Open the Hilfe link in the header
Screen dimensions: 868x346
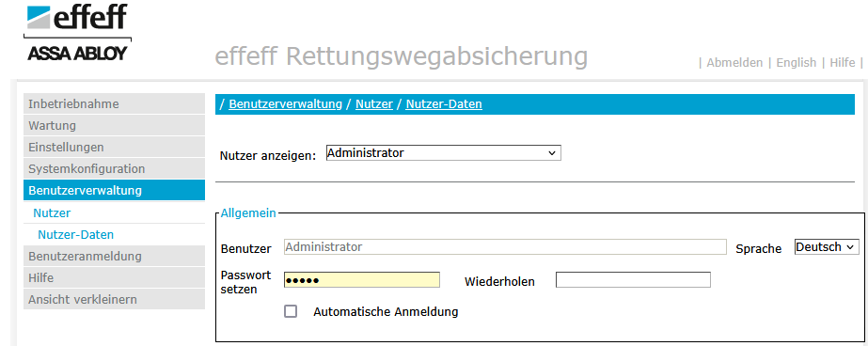pos(842,63)
